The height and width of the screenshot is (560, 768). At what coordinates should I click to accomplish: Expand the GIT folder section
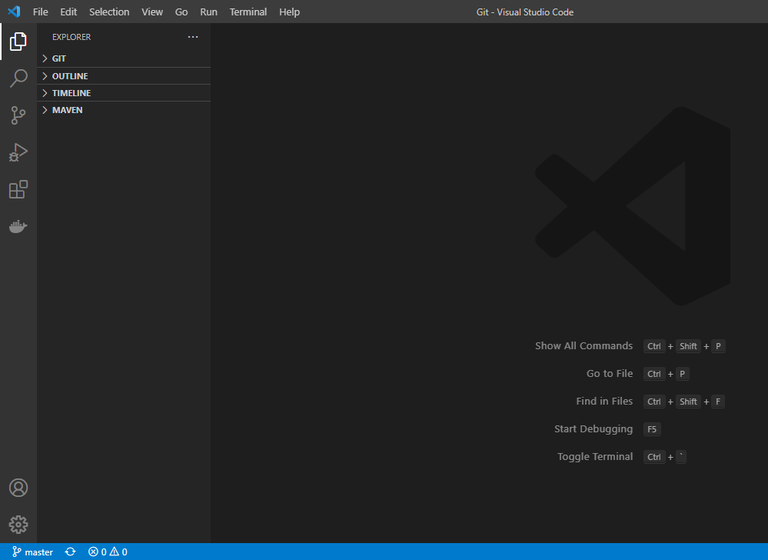(x=124, y=58)
